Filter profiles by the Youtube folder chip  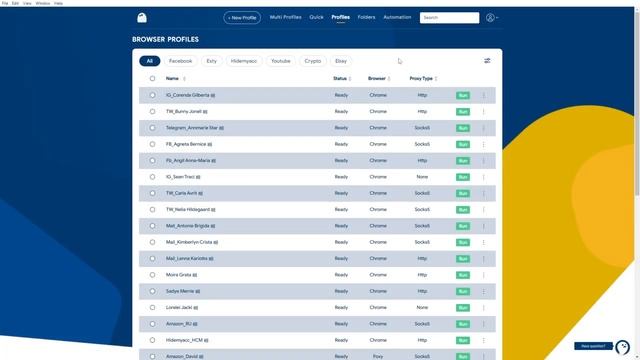[281, 61]
